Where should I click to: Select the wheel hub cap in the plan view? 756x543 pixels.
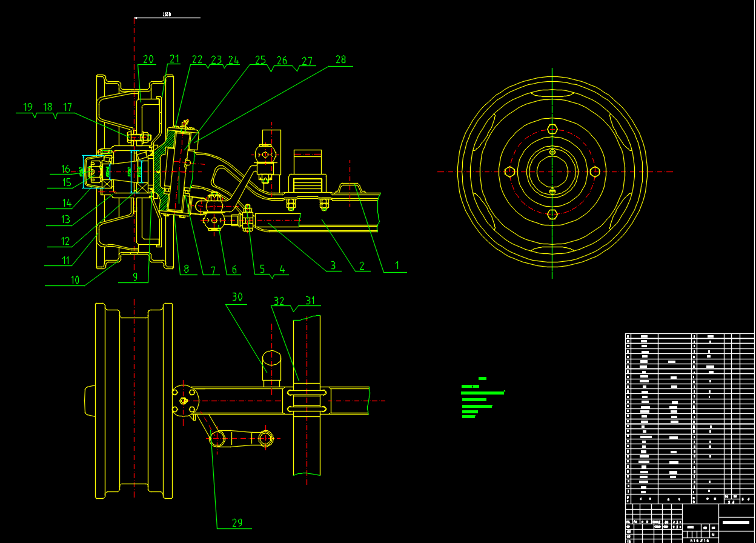(x=88, y=401)
